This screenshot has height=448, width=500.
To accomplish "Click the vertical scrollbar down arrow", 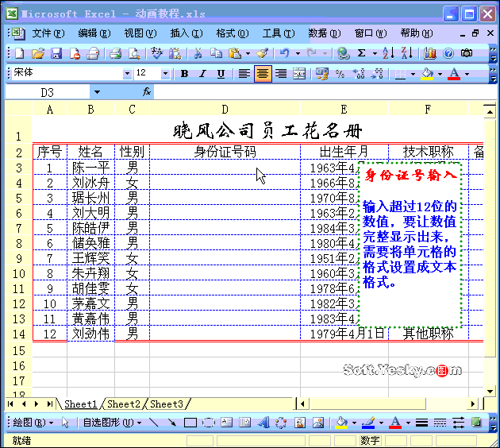I will pos(490,391).
